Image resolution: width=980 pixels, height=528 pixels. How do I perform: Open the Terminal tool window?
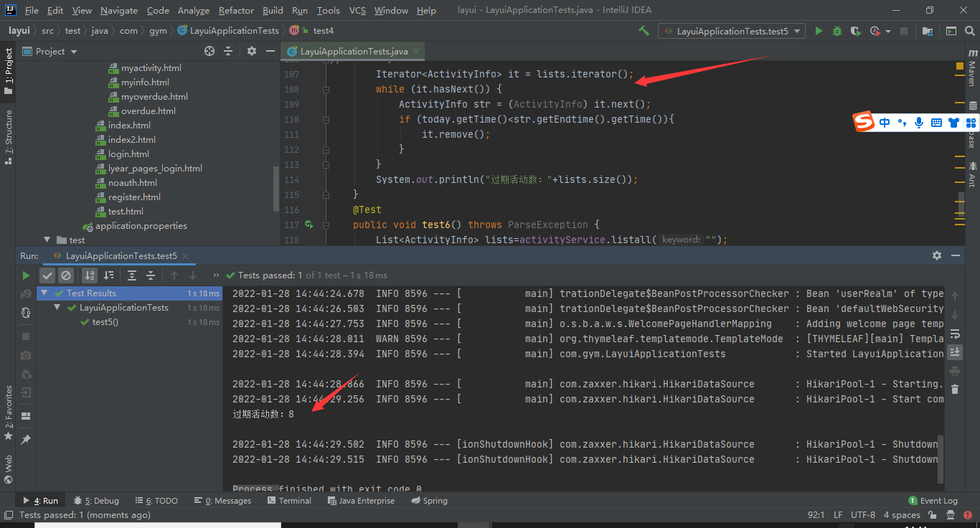[x=288, y=501]
